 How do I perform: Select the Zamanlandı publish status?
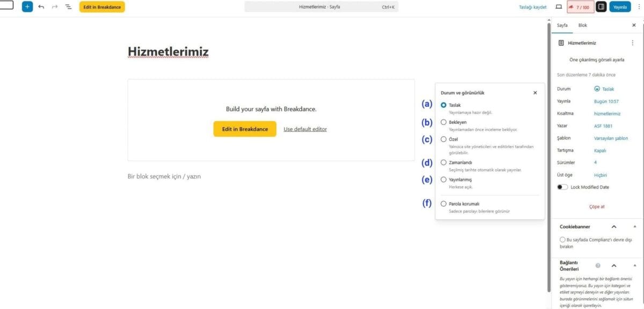coord(444,162)
